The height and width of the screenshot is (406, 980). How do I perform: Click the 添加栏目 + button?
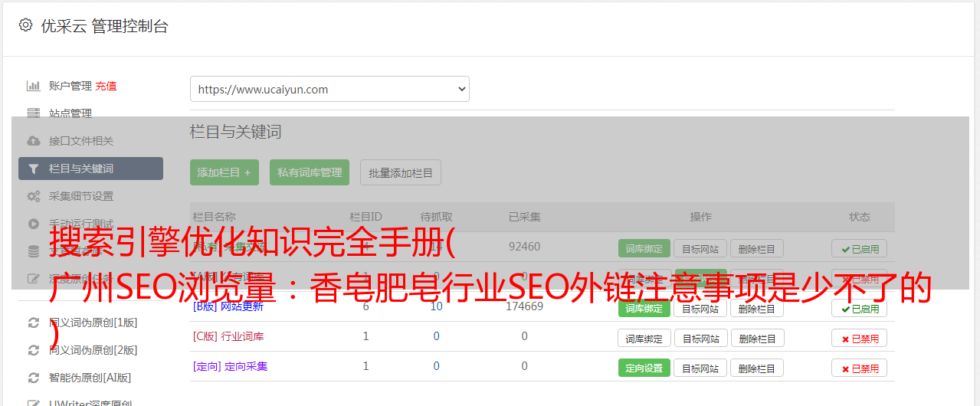[x=225, y=172]
